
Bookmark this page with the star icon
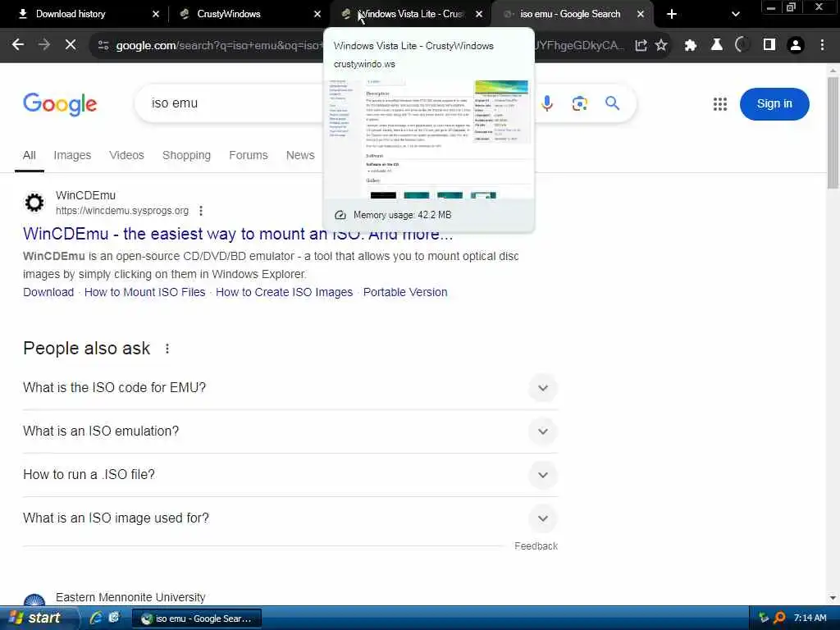click(661, 46)
